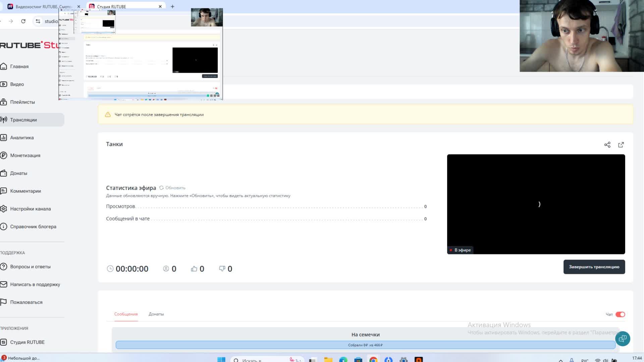The image size is (644, 362).
Task: Click the live stream preview player
Action: point(536,204)
